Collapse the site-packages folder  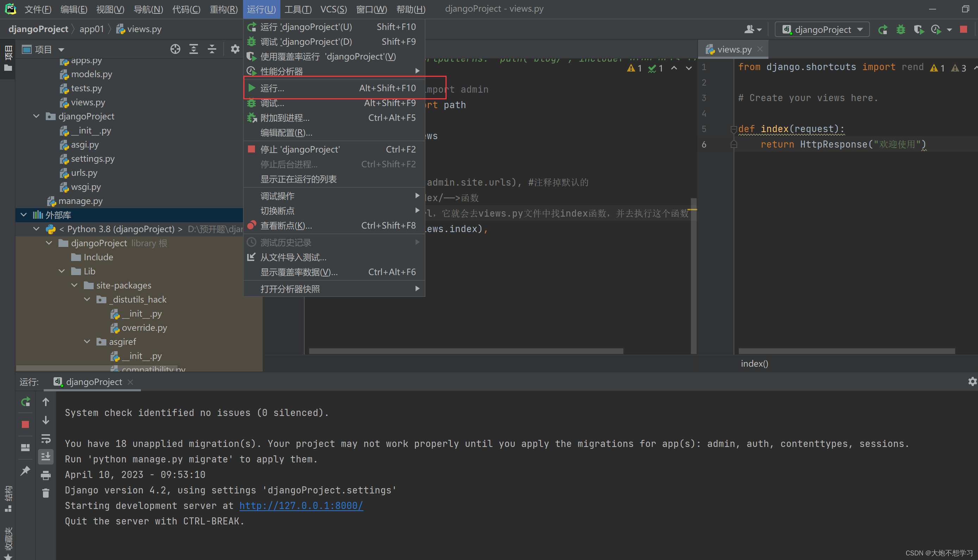[74, 285]
